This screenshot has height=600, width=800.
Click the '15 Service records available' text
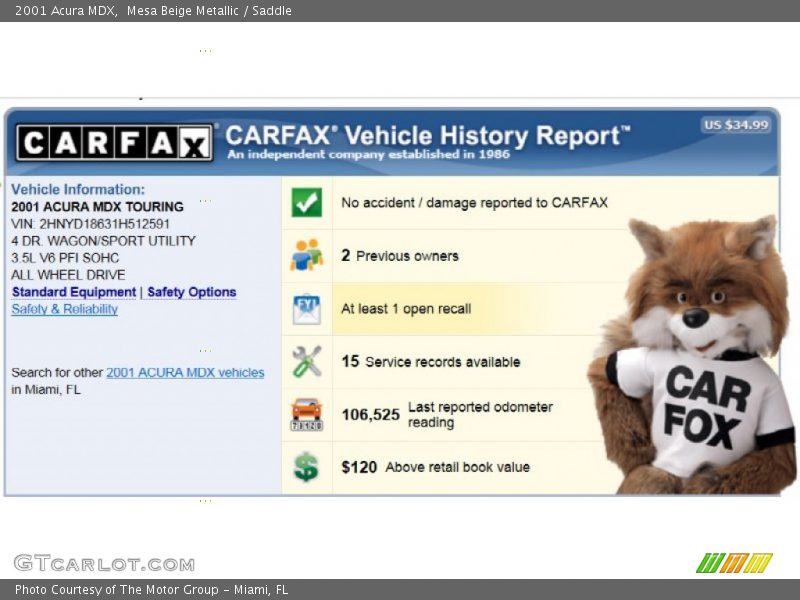(431, 362)
